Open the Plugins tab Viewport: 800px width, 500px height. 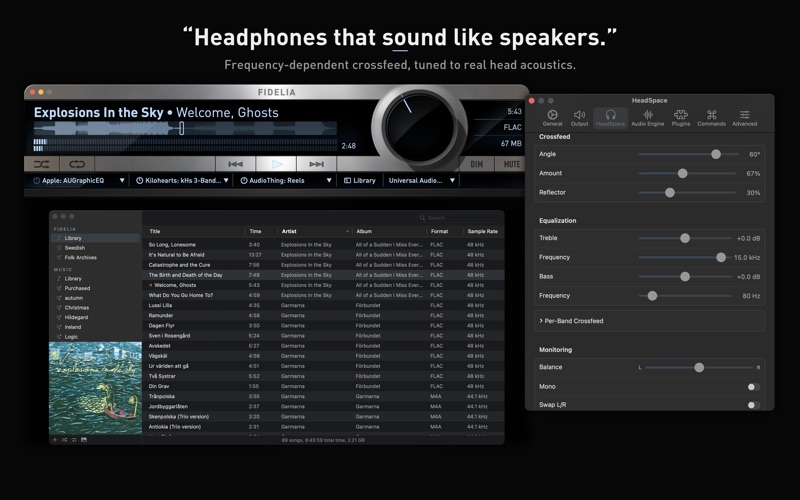pyautogui.click(x=681, y=118)
